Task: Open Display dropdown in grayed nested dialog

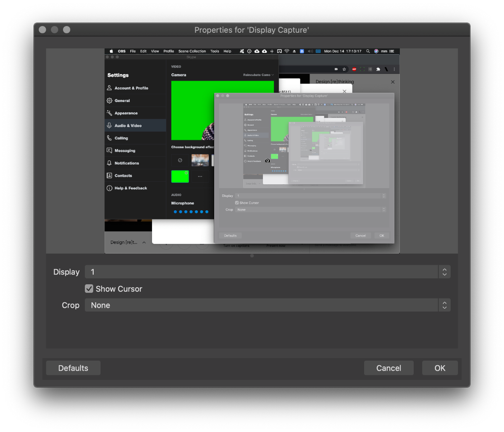Action: point(310,196)
